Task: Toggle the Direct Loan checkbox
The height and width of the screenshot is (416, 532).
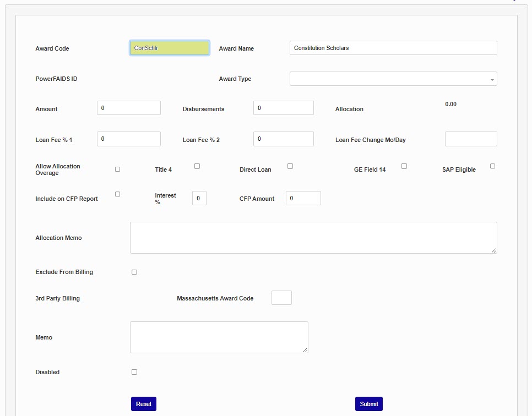Action: click(x=290, y=166)
